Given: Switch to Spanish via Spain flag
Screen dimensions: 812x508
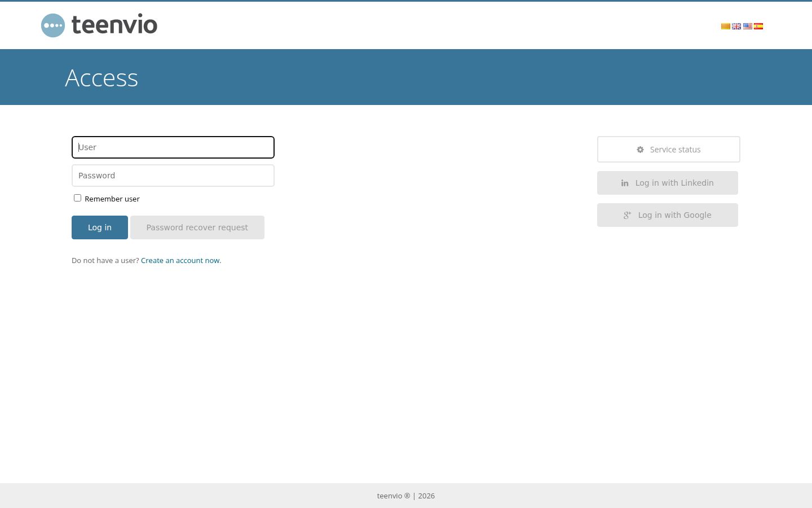Looking at the screenshot, I should [x=758, y=26].
